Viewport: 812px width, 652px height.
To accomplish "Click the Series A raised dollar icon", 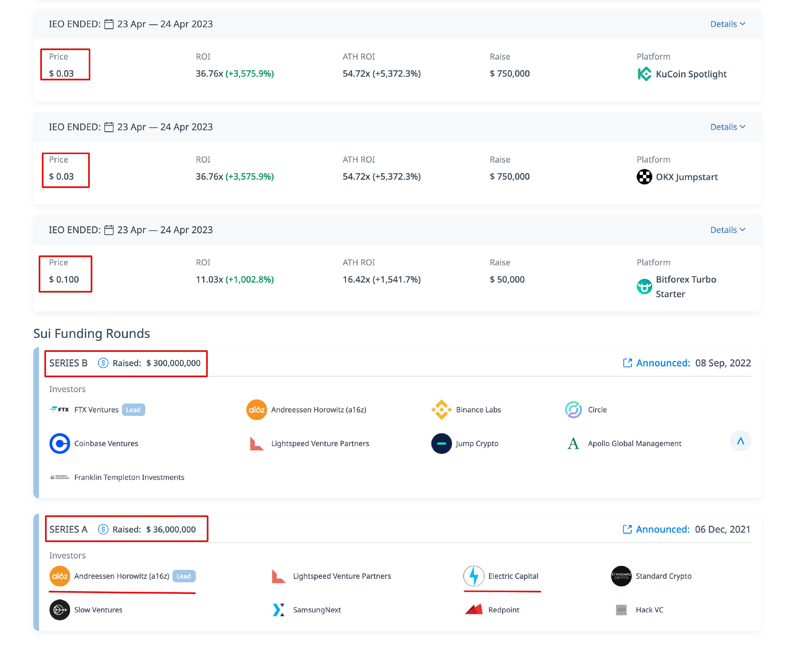I will tap(103, 529).
